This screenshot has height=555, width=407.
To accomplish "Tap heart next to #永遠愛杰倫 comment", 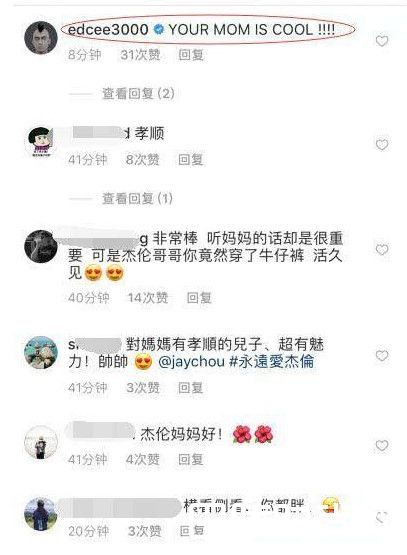I will tap(382, 355).
